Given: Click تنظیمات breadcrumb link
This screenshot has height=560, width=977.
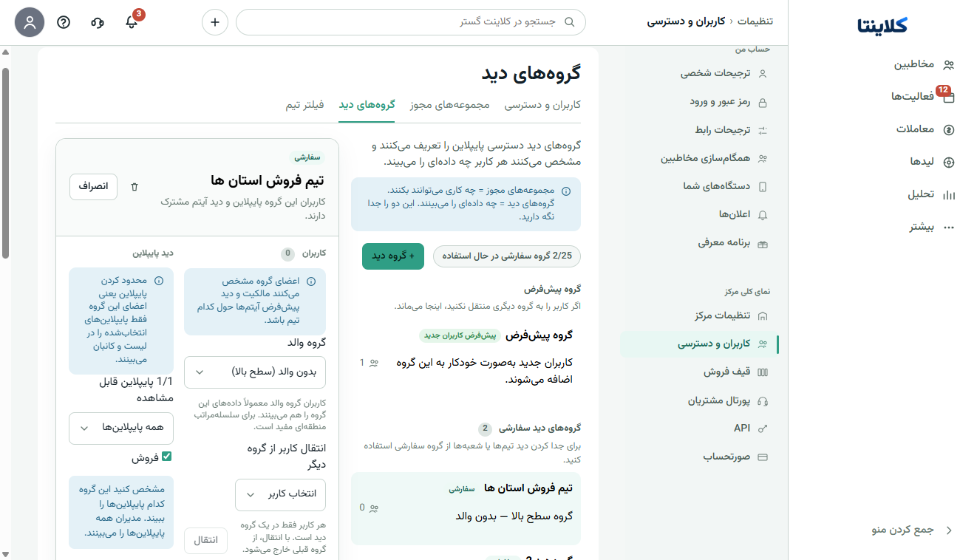Looking at the screenshot, I should [756, 21].
